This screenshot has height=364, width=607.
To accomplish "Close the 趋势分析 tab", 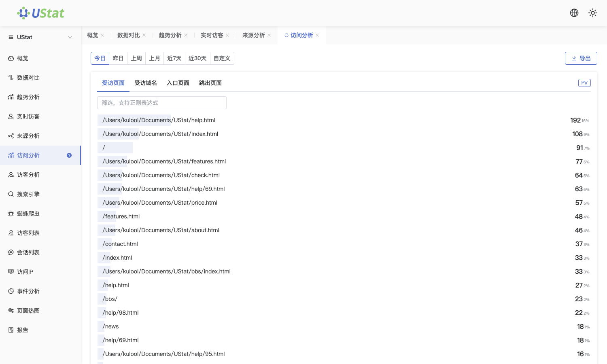I will 186,35.
